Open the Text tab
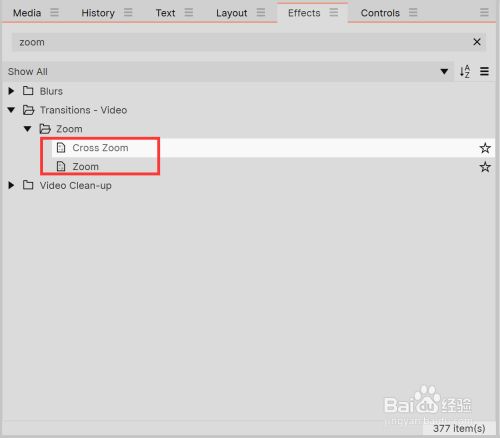 click(x=165, y=13)
